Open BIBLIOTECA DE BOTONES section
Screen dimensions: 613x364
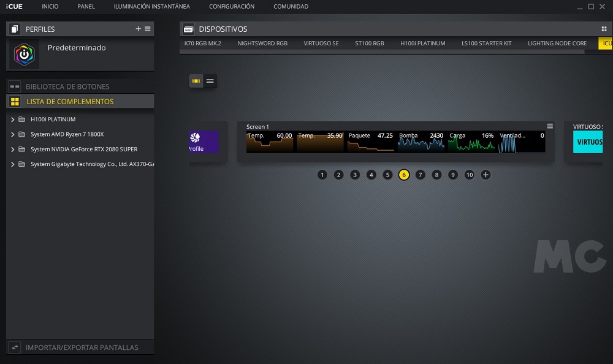coord(67,86)
